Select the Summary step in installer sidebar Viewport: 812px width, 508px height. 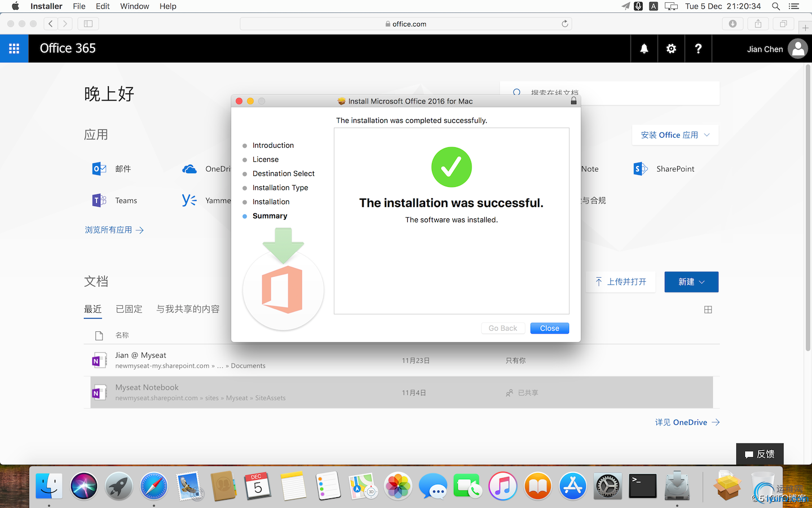coord(270,216)
